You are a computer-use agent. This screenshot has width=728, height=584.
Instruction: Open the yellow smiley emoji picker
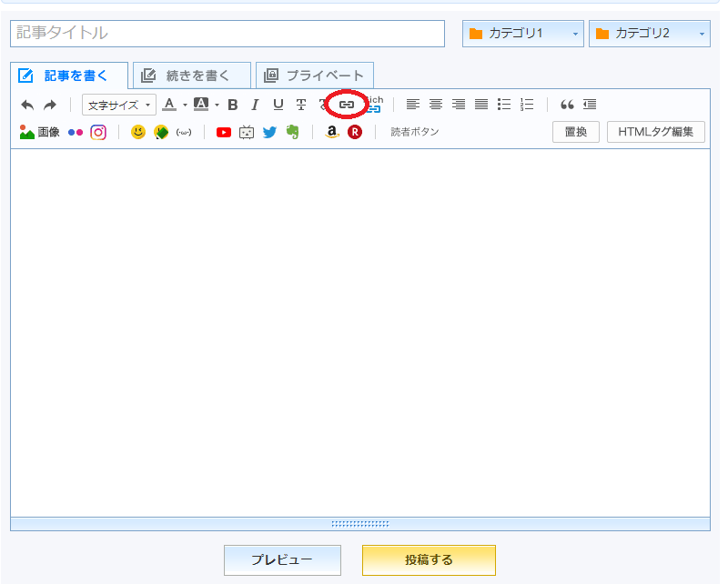(137, 132)
